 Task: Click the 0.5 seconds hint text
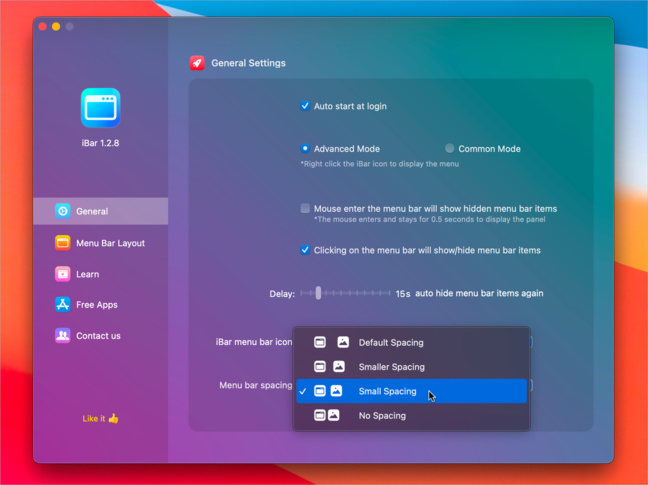click(429, 219)
